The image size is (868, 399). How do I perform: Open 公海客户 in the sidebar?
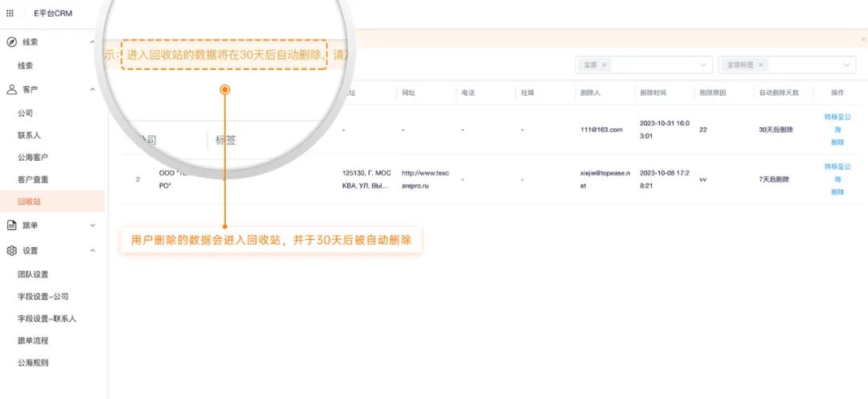[33, 158]
